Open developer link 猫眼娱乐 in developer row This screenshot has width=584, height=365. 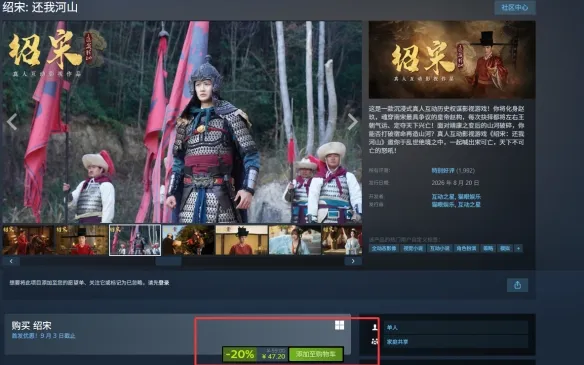tap(470, 196)
